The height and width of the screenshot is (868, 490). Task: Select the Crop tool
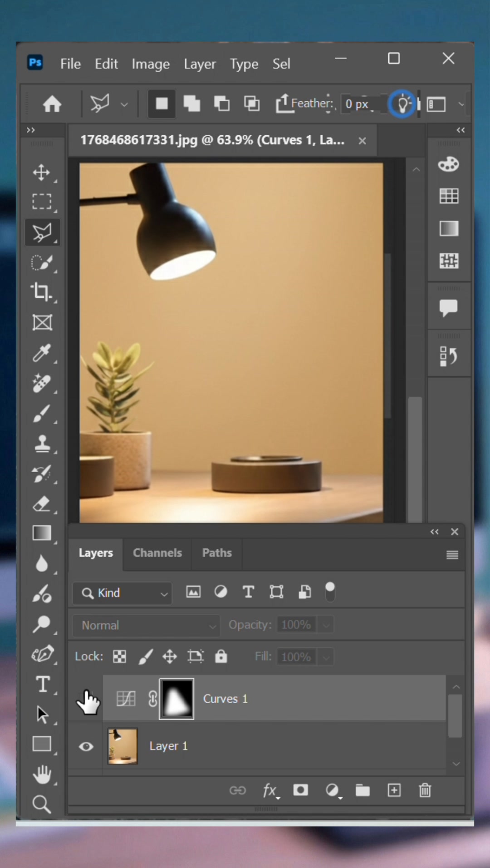[42, 292]
